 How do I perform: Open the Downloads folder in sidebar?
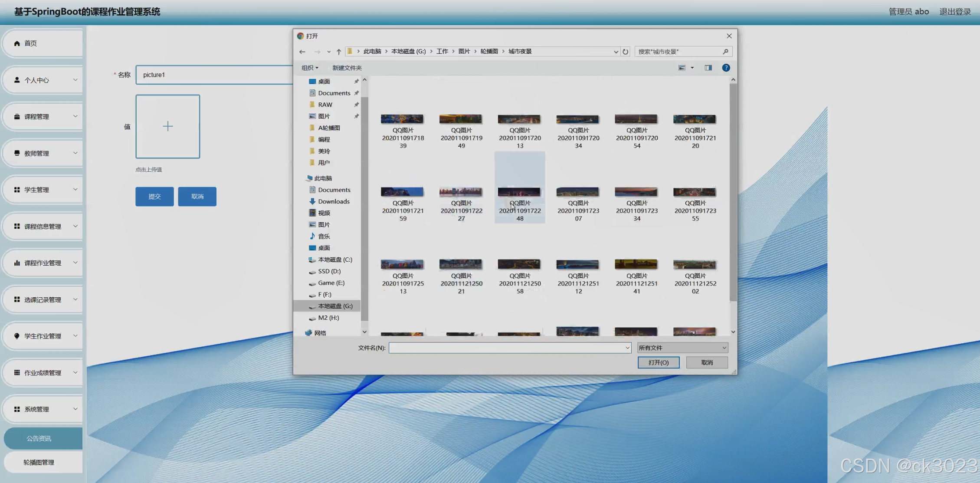333,201
